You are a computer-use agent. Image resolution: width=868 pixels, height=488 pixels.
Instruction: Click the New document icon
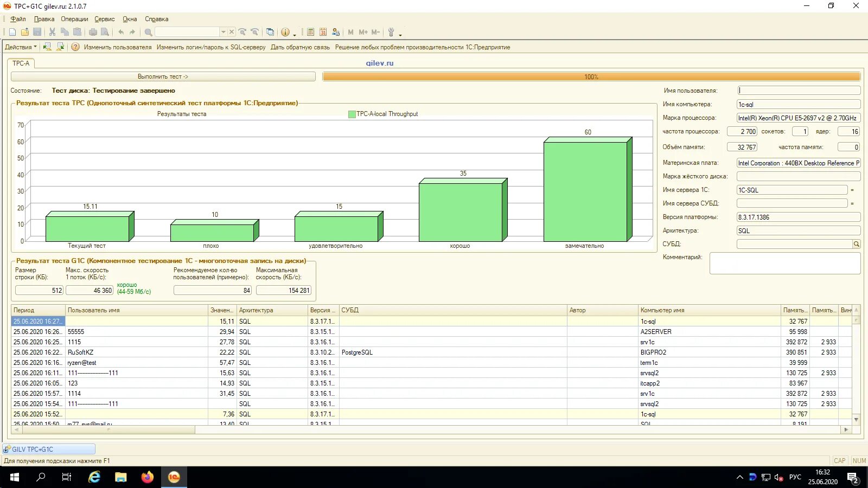click(x=12, y=32)
